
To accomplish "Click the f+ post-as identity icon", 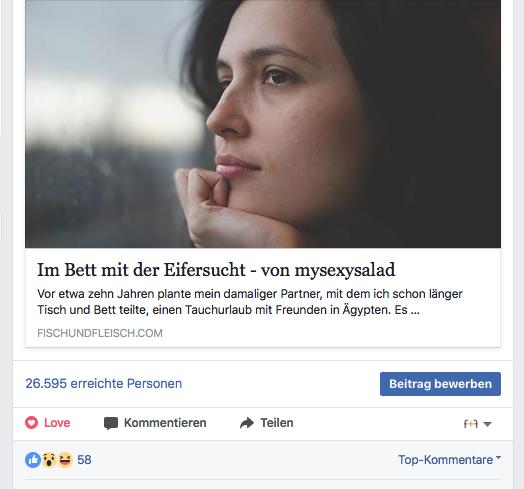I will click(x=471, y=424).
